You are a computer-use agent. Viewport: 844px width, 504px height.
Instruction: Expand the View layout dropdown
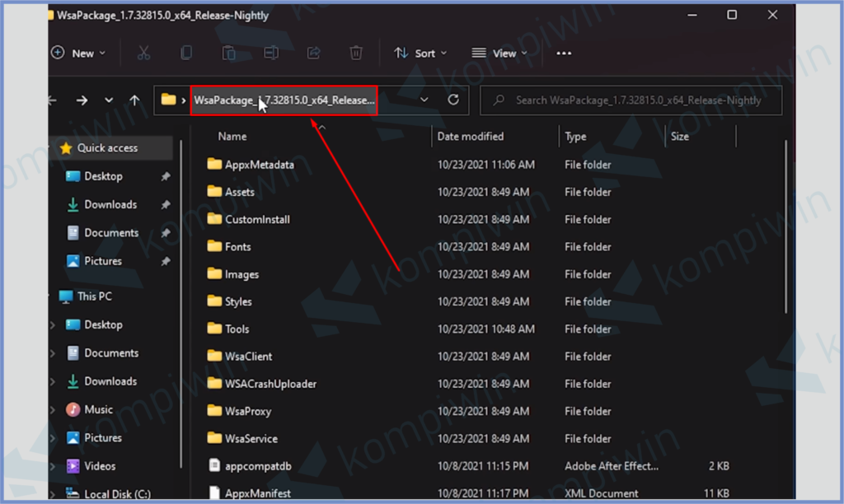499,53
